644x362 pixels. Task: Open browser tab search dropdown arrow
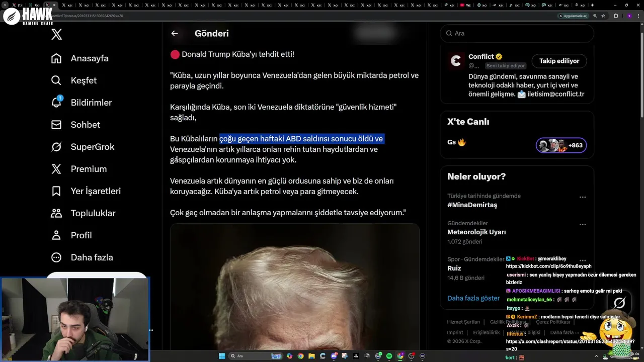point(5,5)
